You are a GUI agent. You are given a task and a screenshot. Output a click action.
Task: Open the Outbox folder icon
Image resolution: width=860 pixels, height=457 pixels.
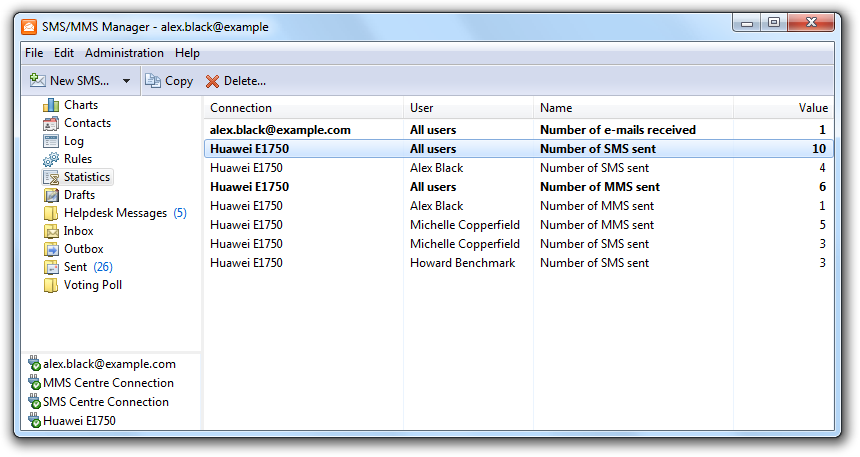pos(51,249)
